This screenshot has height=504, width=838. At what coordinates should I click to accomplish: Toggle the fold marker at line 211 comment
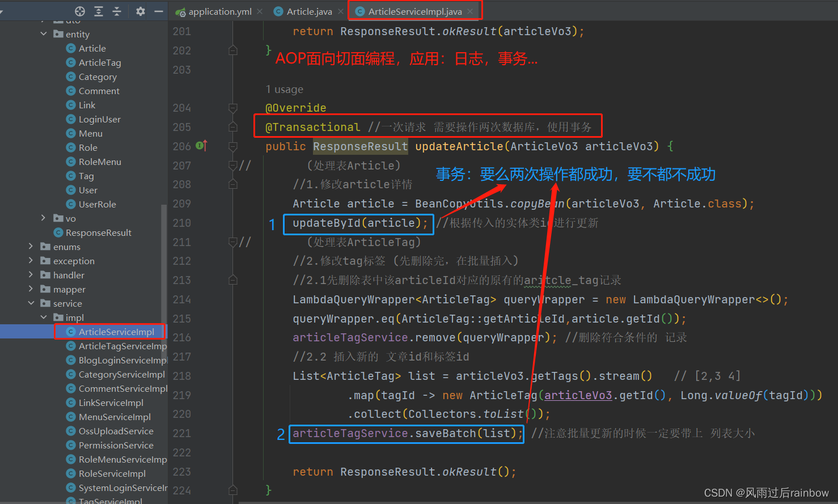point(232,242)
